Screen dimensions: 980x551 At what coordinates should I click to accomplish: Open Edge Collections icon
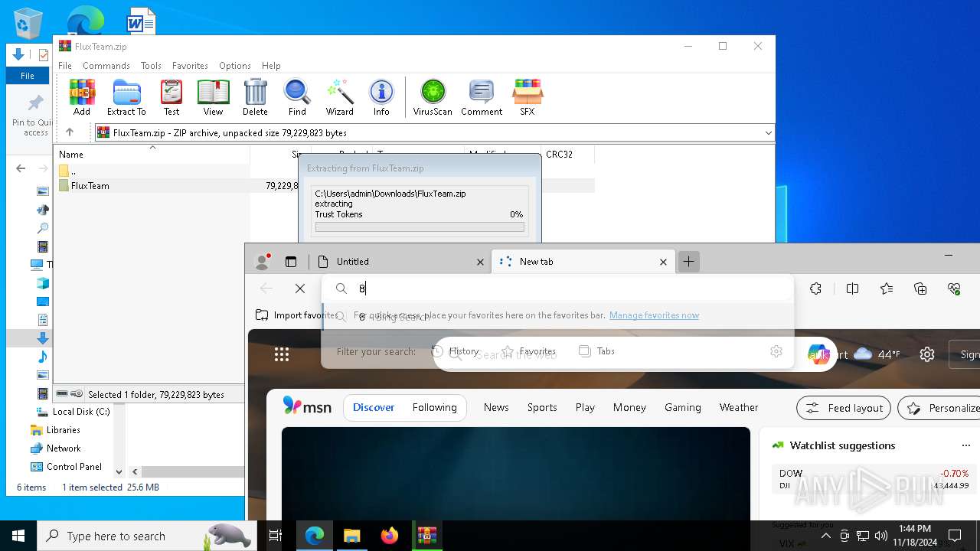coord(920,289)
